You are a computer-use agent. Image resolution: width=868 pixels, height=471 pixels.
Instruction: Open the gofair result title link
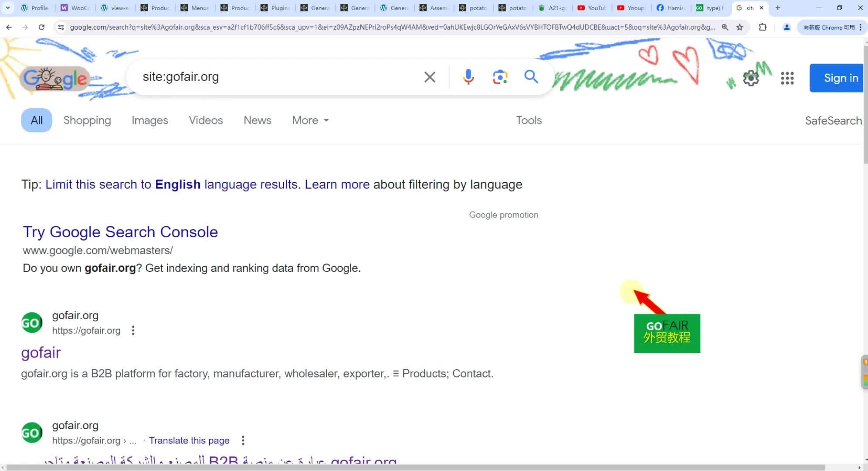click(x=41, y=352)
